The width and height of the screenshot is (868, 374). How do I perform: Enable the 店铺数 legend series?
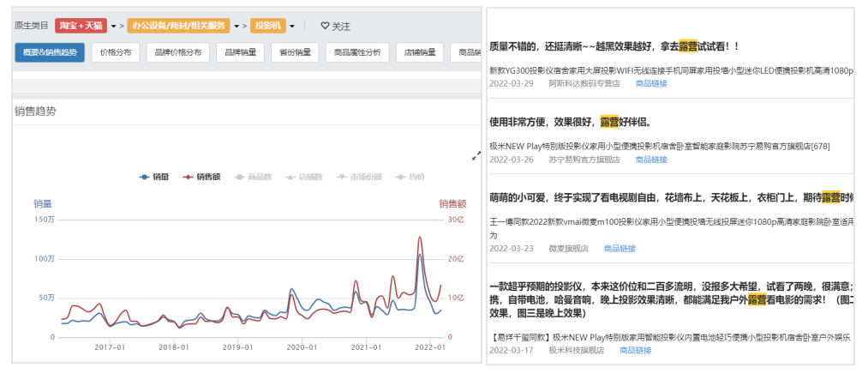303,177
